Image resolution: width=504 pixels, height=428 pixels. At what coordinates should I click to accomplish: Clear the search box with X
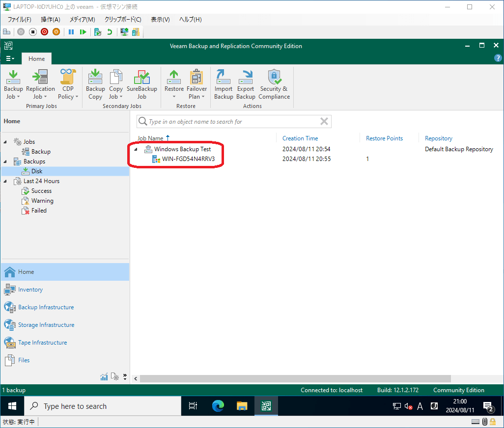324,121
